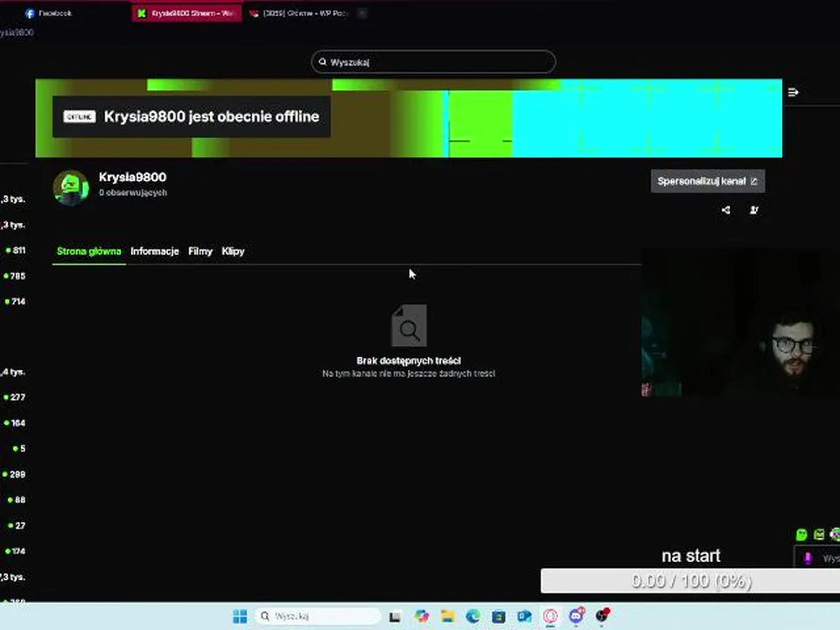Select the sidebar channel with 289 viewers
The width and height of the screenshot is (840, 630).
(14, 474)
